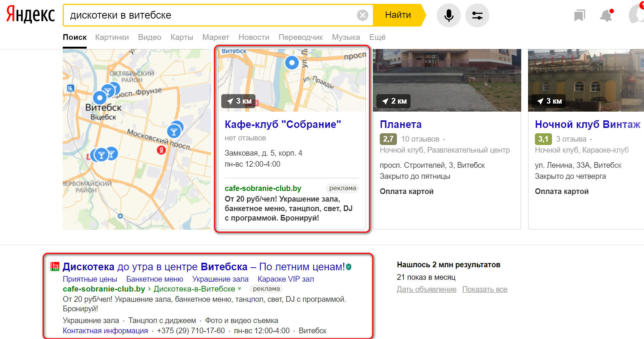Open the Маркет tab
The image size is (644, 339).
click(x=216, y=37)
